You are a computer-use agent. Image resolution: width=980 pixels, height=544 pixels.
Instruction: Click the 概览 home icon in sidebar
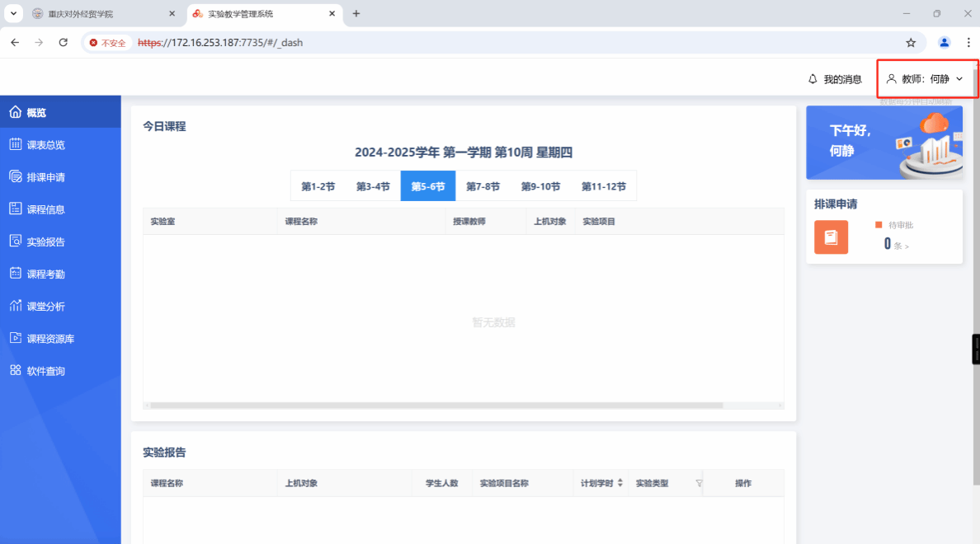[15, 112]
